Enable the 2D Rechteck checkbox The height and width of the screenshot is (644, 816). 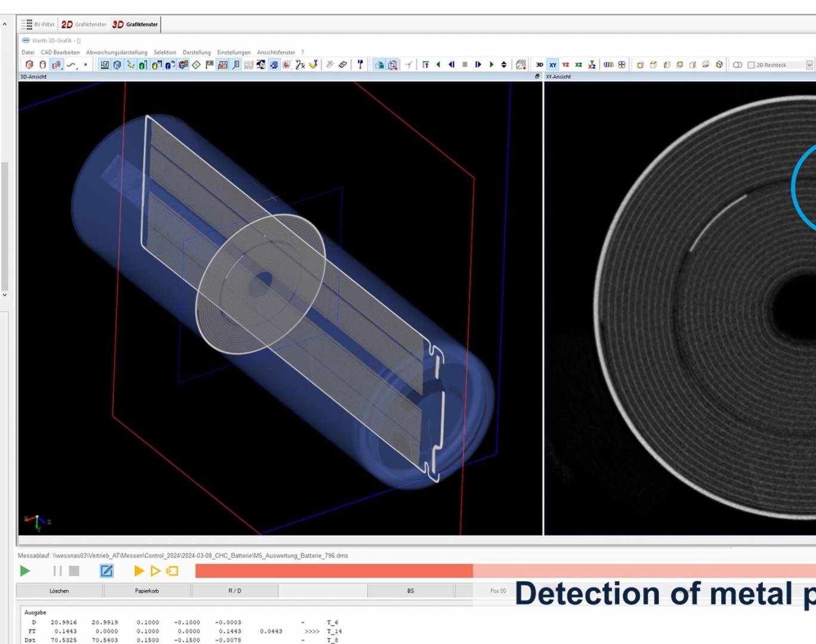[751, 65]
